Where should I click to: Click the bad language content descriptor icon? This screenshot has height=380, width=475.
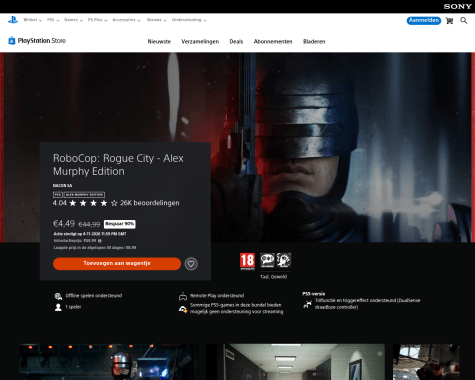267,260
